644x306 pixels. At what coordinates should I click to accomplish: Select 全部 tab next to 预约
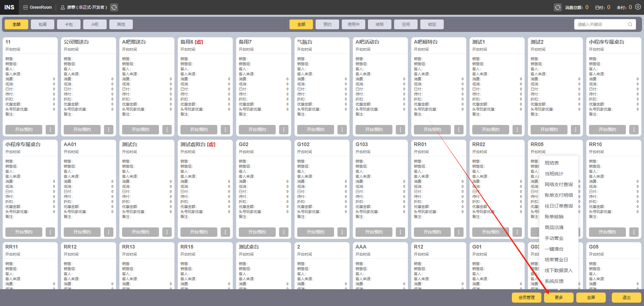coord(301,25)
